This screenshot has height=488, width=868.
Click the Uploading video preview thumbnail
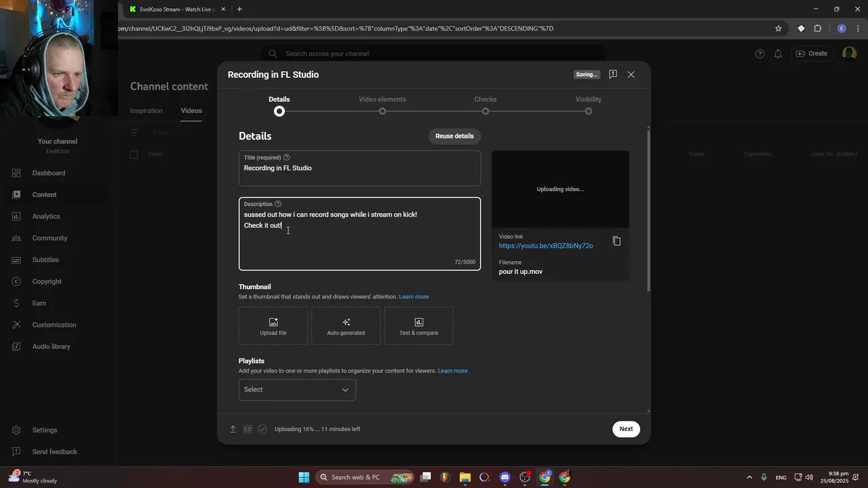(x=560, y=189)
